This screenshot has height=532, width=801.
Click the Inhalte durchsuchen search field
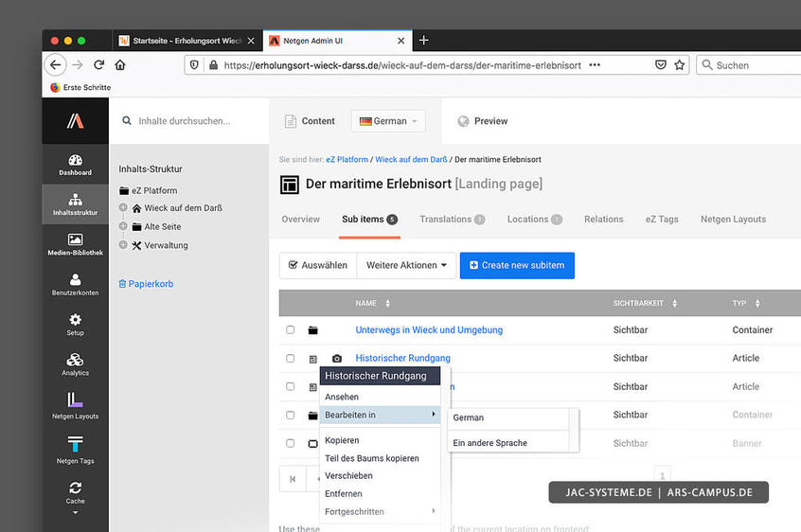tap(189, 121)
